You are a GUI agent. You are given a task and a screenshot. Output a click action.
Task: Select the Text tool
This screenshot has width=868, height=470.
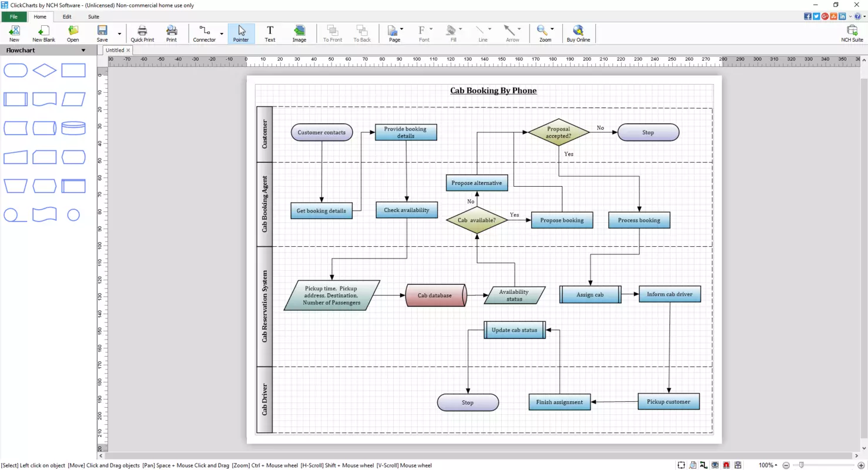coord(270,33)
